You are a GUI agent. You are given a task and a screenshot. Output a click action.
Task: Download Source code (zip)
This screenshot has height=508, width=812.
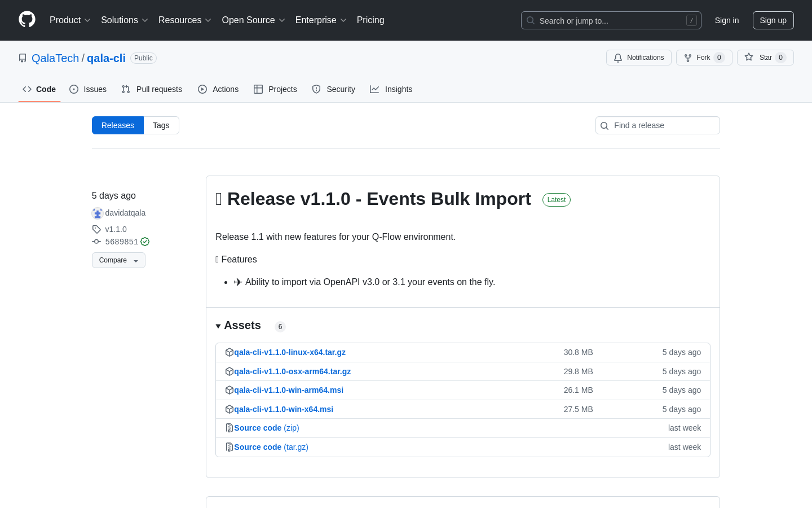click(x=267, y=428)
